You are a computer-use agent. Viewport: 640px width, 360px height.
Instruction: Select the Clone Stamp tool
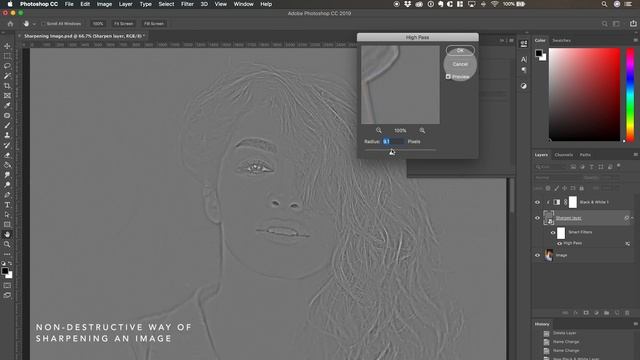tap(7, 135)
